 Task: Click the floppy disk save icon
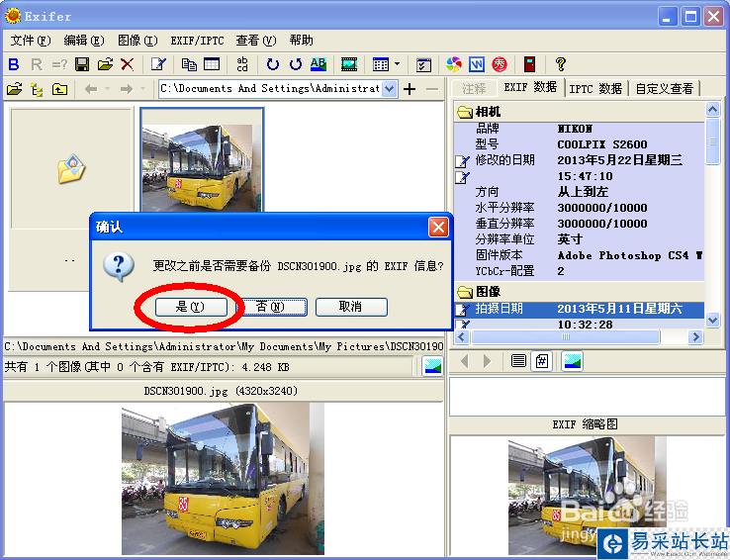[82, 64]
